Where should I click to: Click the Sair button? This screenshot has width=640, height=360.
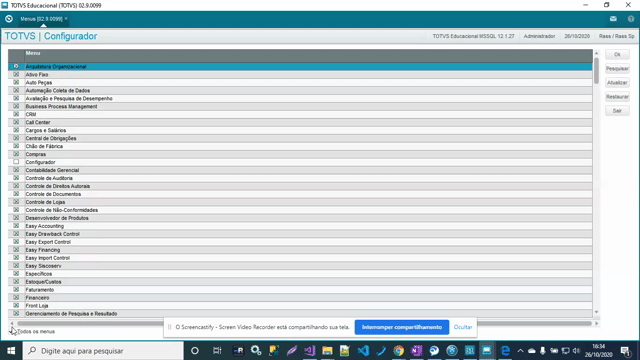click(x=617, y=111)
